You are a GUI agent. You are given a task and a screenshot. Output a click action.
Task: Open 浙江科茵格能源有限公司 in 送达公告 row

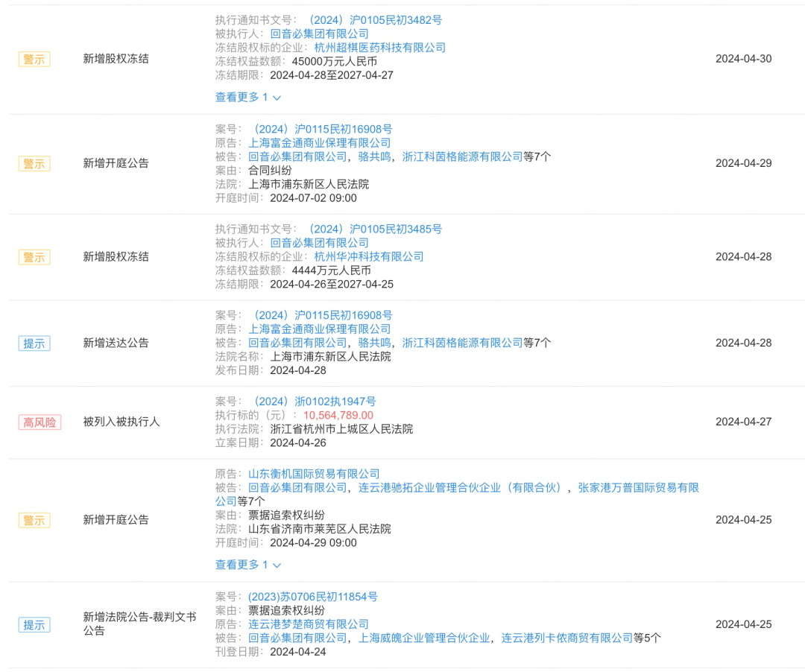[462, 343]
